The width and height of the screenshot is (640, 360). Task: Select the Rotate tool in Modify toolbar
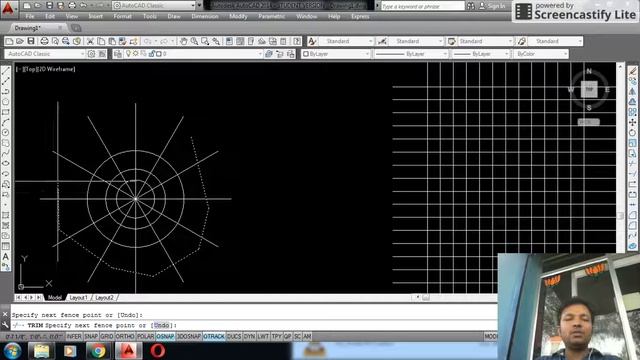(632, 133)
